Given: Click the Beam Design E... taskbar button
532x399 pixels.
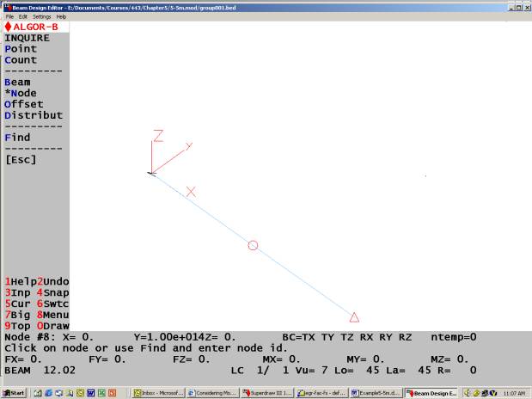Looking at the screenshot, I should click(x=431, y=393).
